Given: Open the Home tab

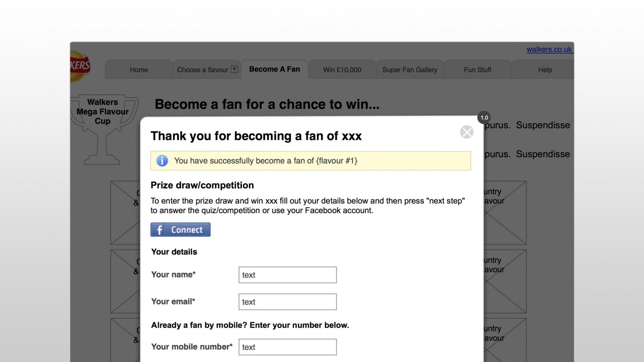Looking at the screenshot, I should 139,70.
